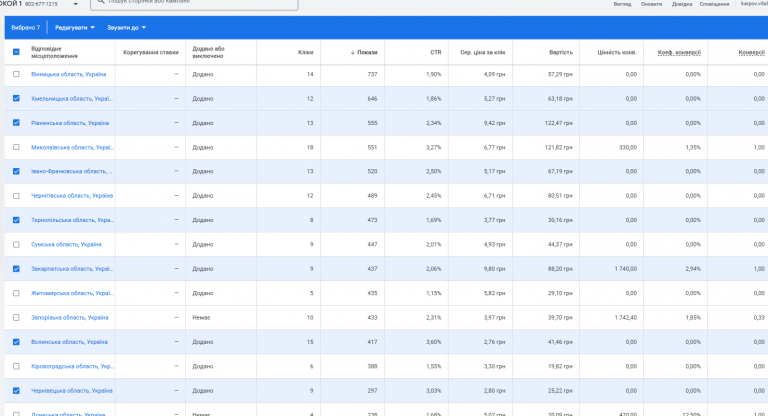Open the Тернопільська область location link
Viewport: 768px width, 416px height.
(72, 220)
